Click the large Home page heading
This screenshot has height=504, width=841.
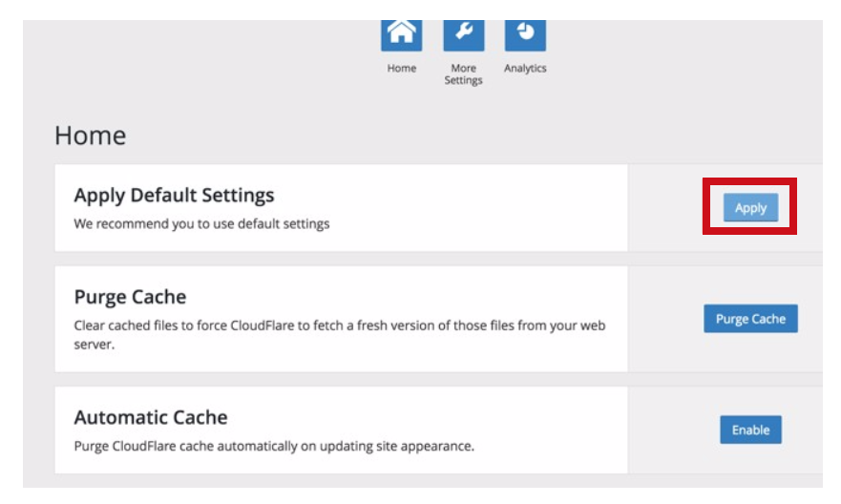[x=91, y=136]
